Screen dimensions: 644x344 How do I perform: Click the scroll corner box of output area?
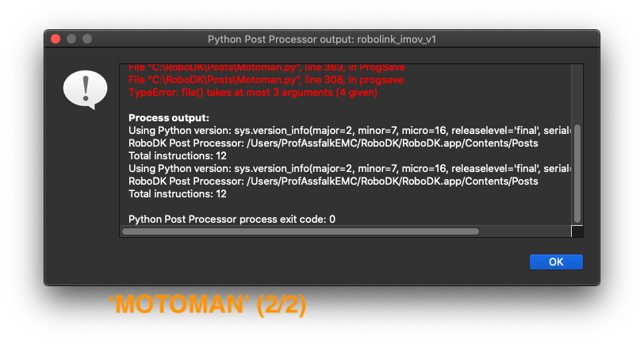577,231
